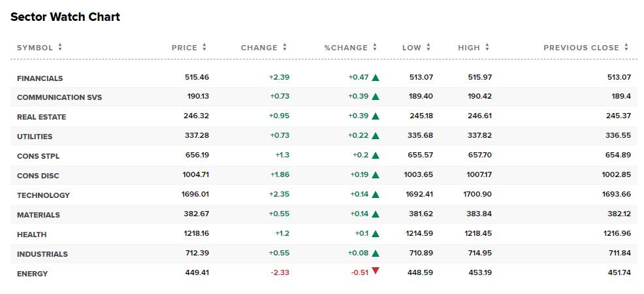644x294 pixels.
Task: Click the CONS STPL symbol
Action: tap(38, 156)
